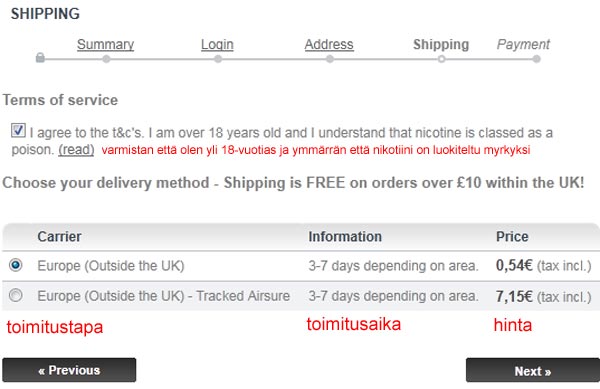Click the Payment step dot

click(536, 59)
